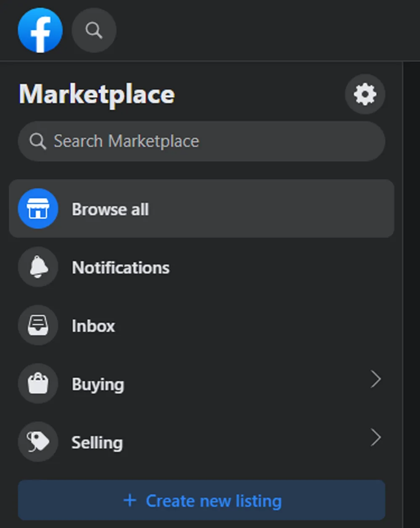Click the Facebook logo icon
Viewport: 420px width, 528px height.
40,30
